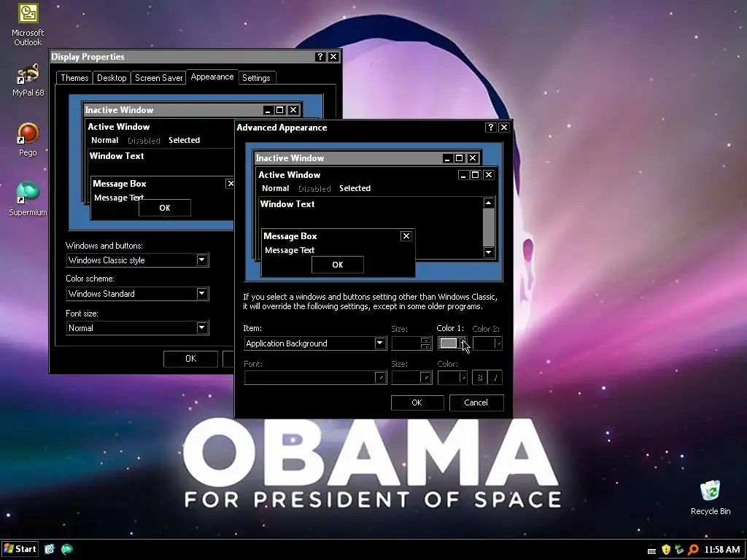Screen dimensions: 747x560
Task: Open the Microsoft Outlook desktop icon
Action: coord(28,26)
